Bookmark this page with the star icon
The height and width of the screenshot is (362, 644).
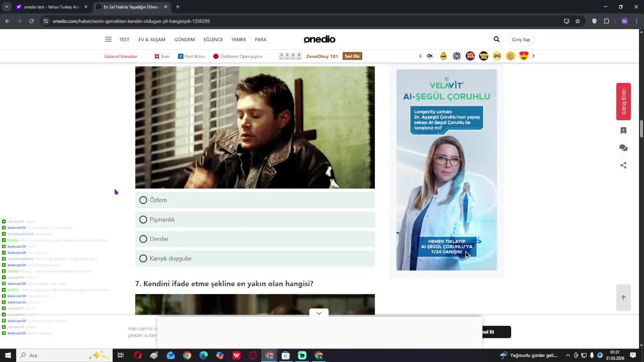coord(578,21)
